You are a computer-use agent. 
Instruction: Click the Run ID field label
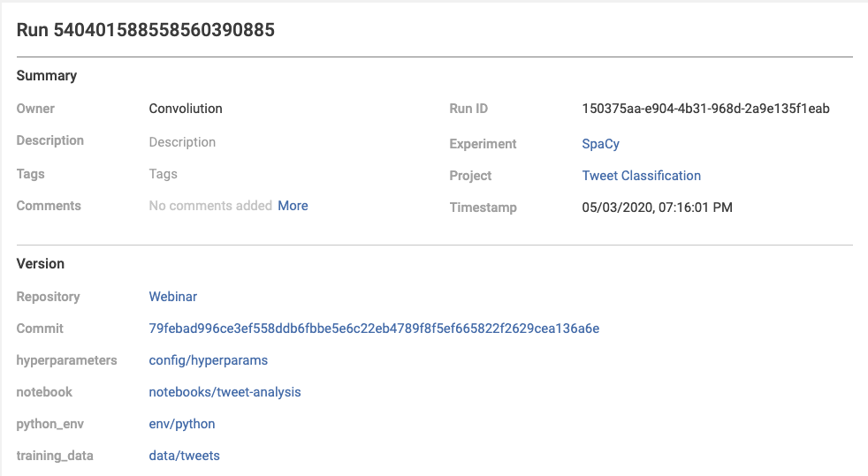[468, 109]
